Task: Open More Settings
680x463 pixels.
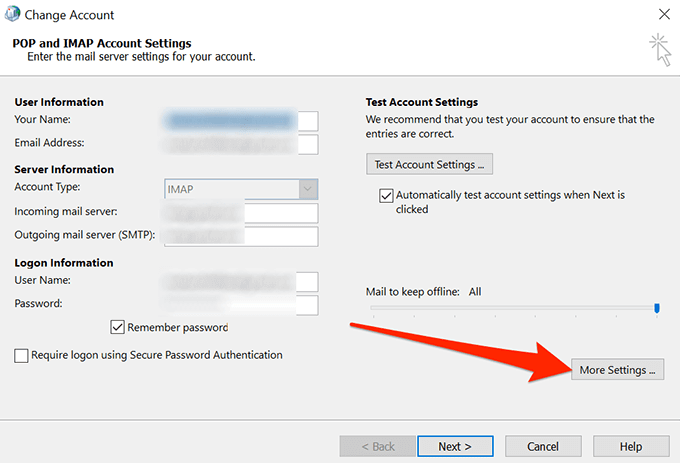Action: [x=617, y=370]
